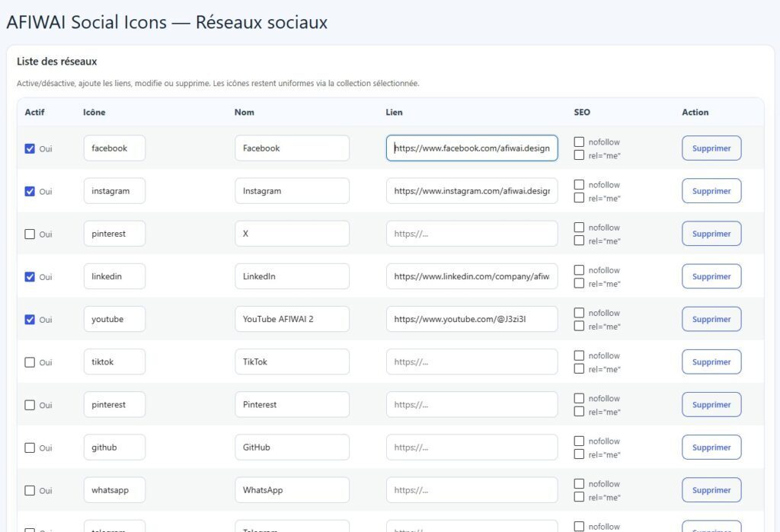
Task: Click the "Icône" column header
Action: pos(94,113)
